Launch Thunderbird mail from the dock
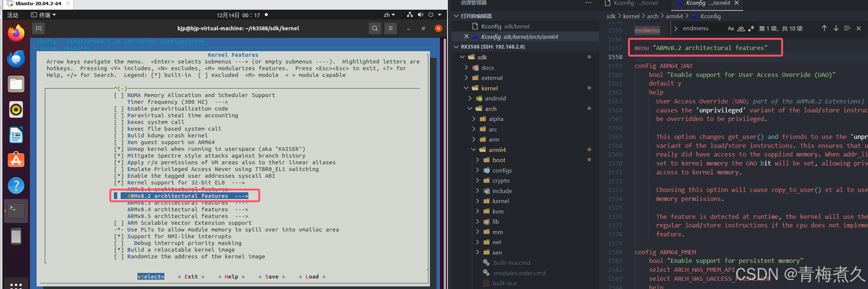Viewport: 868px width, 289px height. point(16,59)
